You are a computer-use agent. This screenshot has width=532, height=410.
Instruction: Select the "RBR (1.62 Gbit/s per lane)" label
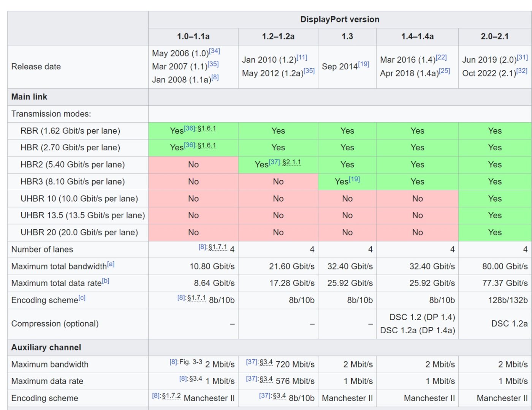point(70,131)
